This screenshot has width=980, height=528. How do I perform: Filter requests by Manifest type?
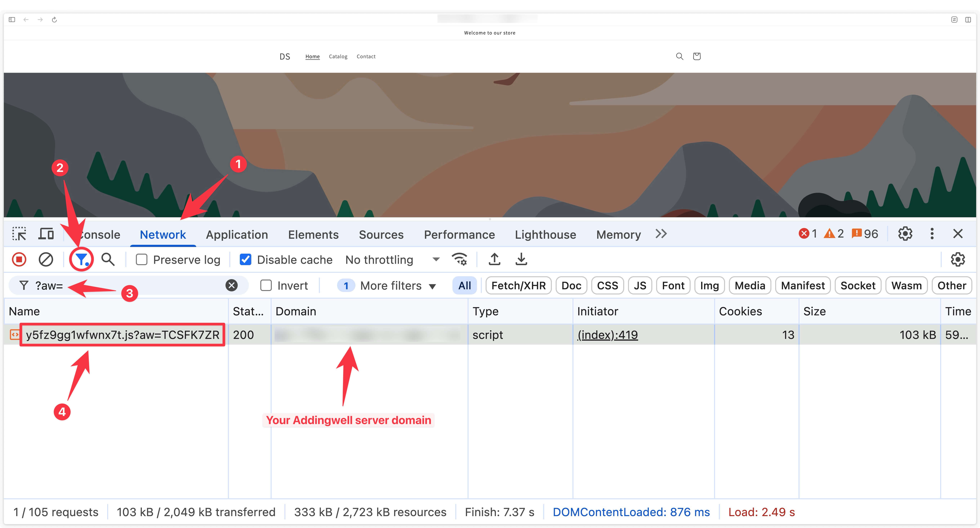point(803,285)
